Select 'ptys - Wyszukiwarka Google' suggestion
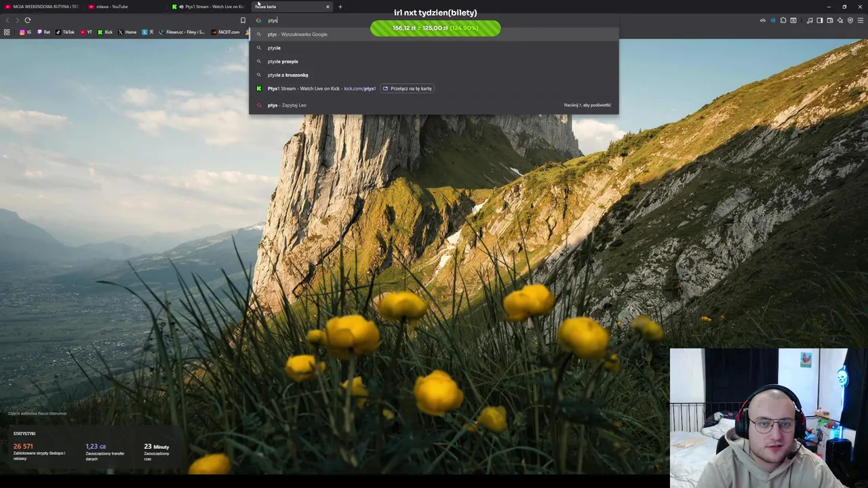 click(x=434, y=34)
